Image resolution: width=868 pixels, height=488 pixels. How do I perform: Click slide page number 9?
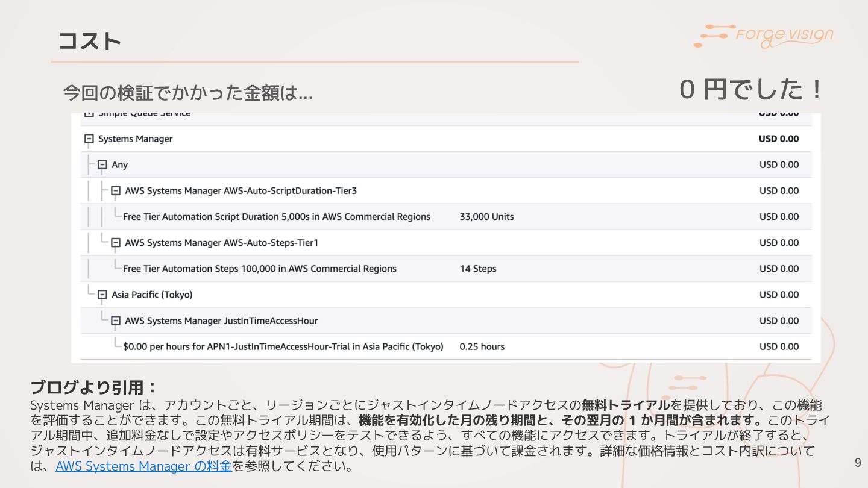(858, 463)
